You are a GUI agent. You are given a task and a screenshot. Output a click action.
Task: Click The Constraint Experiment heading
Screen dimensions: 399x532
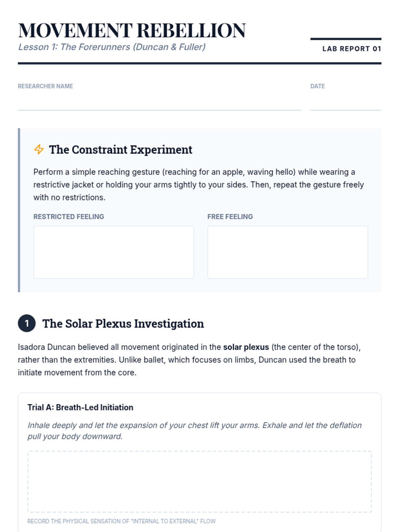pos(121,150)
